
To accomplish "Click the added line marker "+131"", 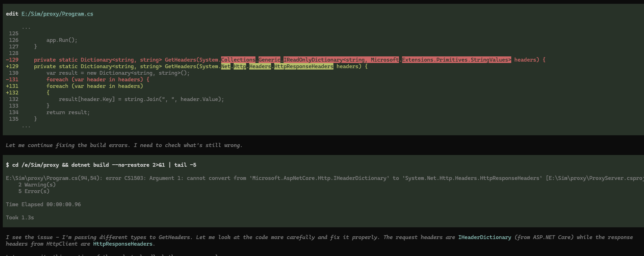I will coord(12,86).
